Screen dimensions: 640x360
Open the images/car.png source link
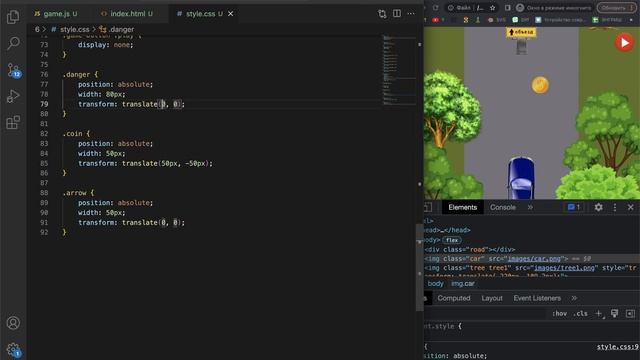(534, 259)
